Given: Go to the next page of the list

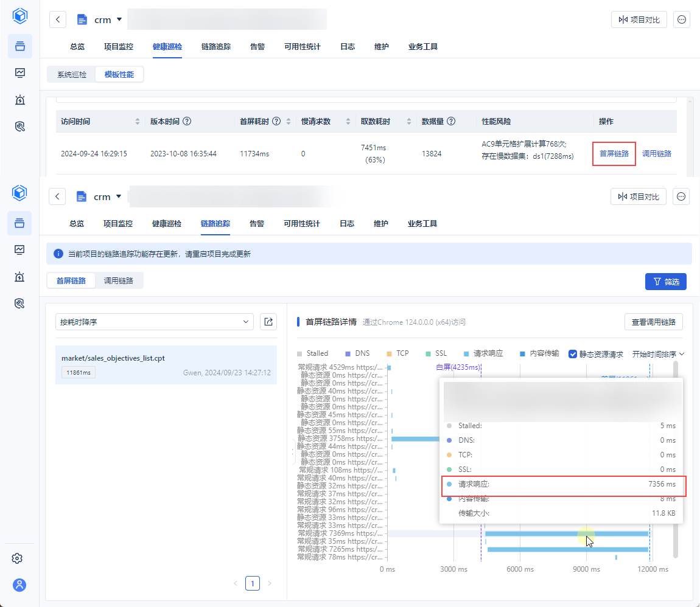Looking at the screenshot, I should (269, 583).
